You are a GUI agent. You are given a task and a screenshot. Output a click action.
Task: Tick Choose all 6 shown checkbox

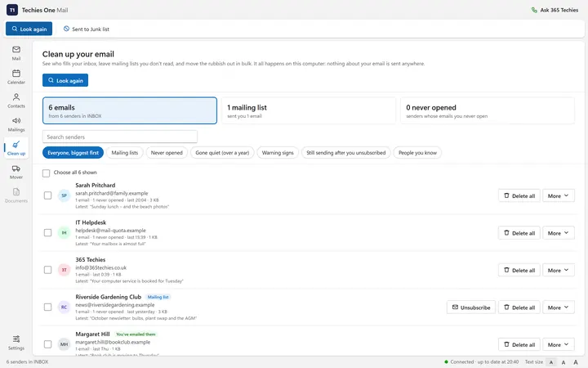tap(46, 173)
